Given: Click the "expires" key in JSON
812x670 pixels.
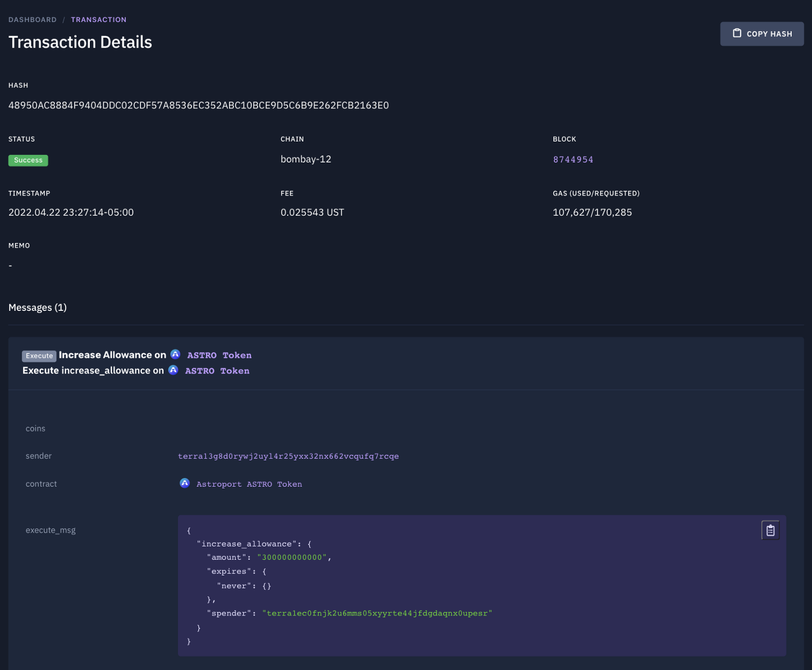Looking at the screenshot, I should pyautogui.click(x=230, y=571).
